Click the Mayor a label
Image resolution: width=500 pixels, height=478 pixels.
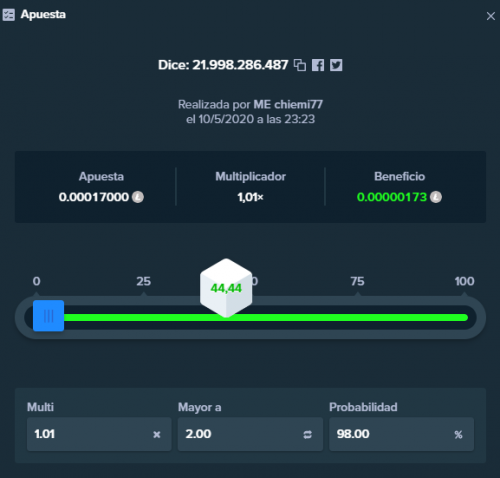[x=199, y=407]
